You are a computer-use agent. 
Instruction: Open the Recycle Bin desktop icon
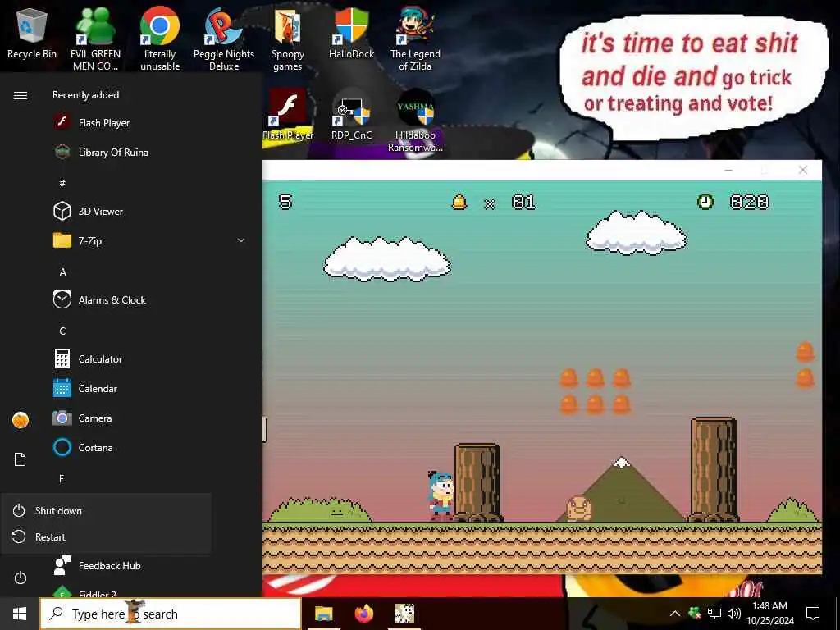(32, 33)
